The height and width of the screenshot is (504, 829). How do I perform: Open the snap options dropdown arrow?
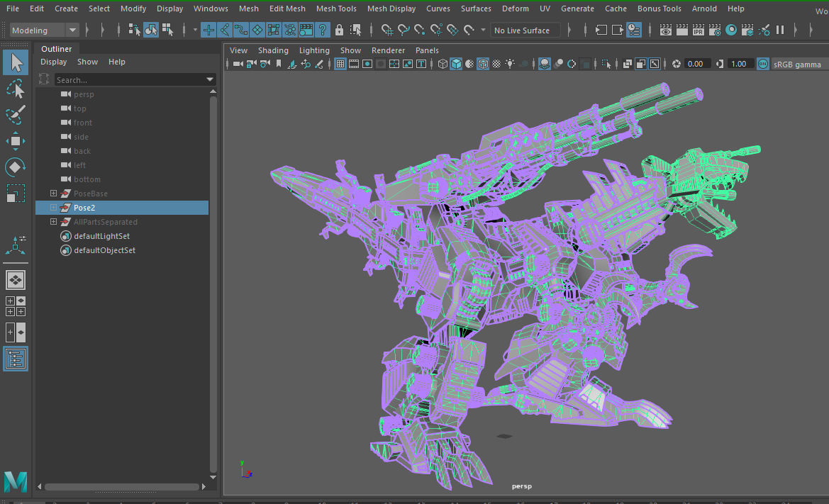tap(483, 30)
